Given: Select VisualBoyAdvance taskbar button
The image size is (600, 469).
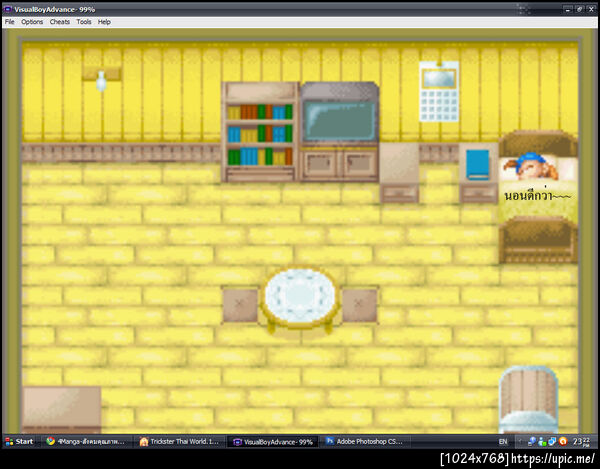Looking at the screenshot, I should 273,442.
